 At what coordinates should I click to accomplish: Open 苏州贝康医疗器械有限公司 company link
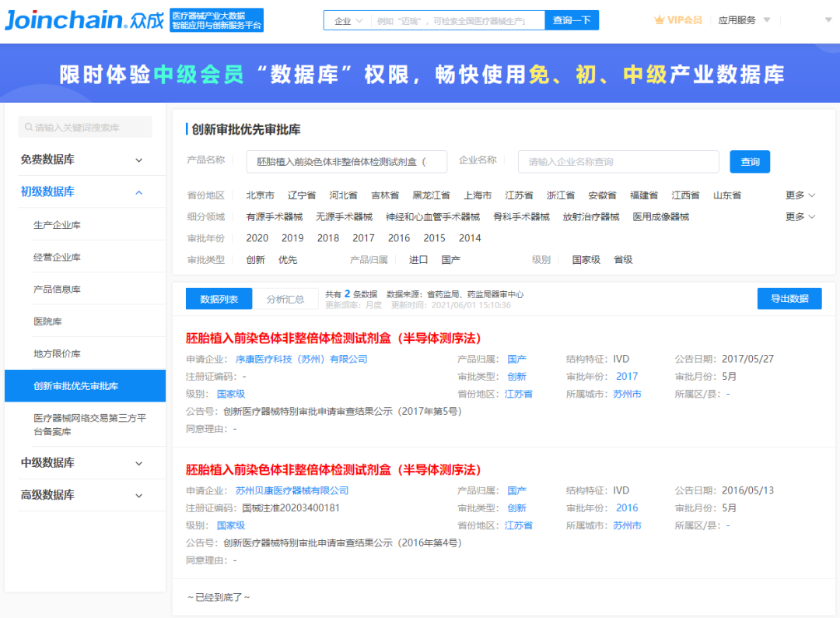292,491
